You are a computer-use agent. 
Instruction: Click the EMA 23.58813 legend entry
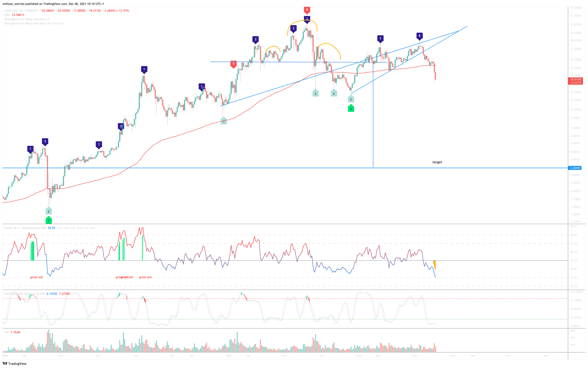(14, 15)
